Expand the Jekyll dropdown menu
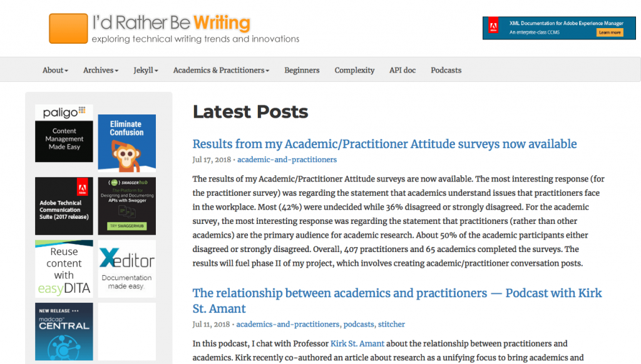The width and height of the screenshot is (641, 364). [x=145, y=70]
